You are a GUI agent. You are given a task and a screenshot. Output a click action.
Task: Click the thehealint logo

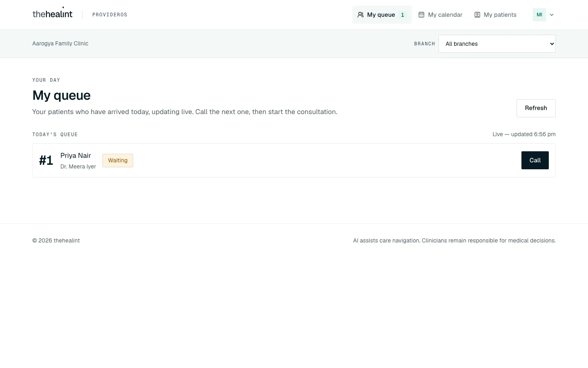point(52,14)
